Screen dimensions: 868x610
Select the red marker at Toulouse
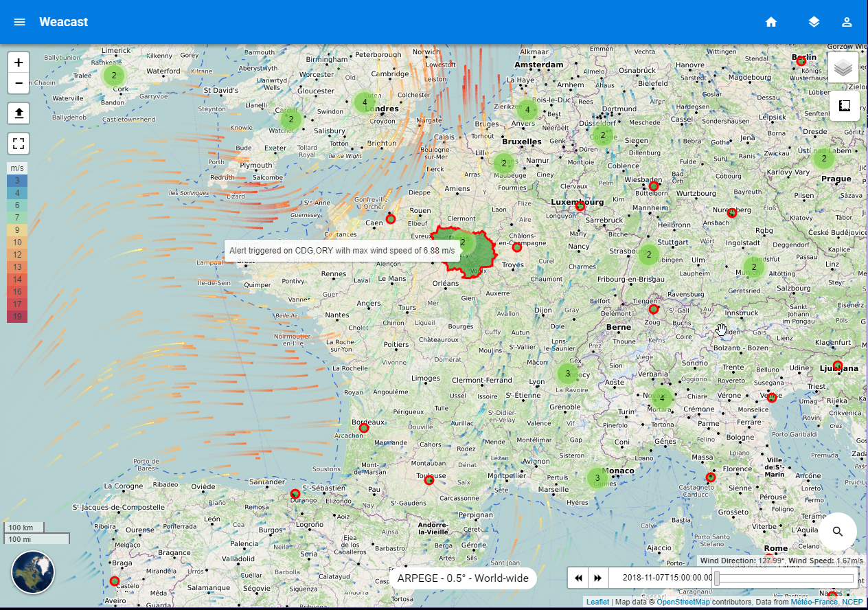click(x=429, y=481)
